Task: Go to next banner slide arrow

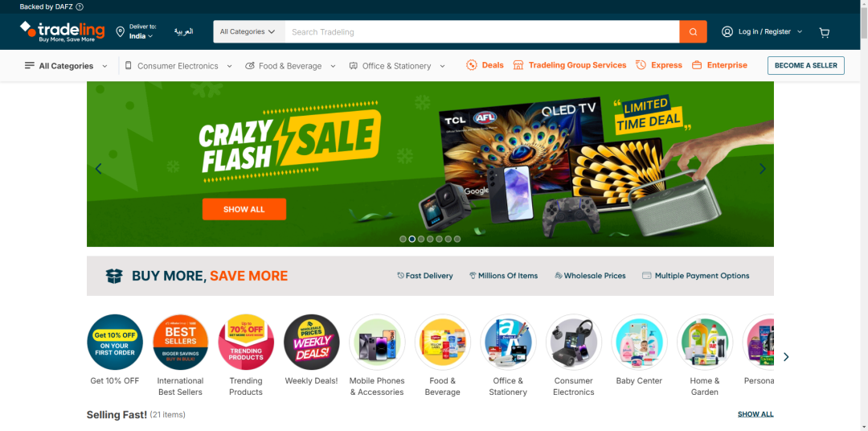Action: point(762,168)
